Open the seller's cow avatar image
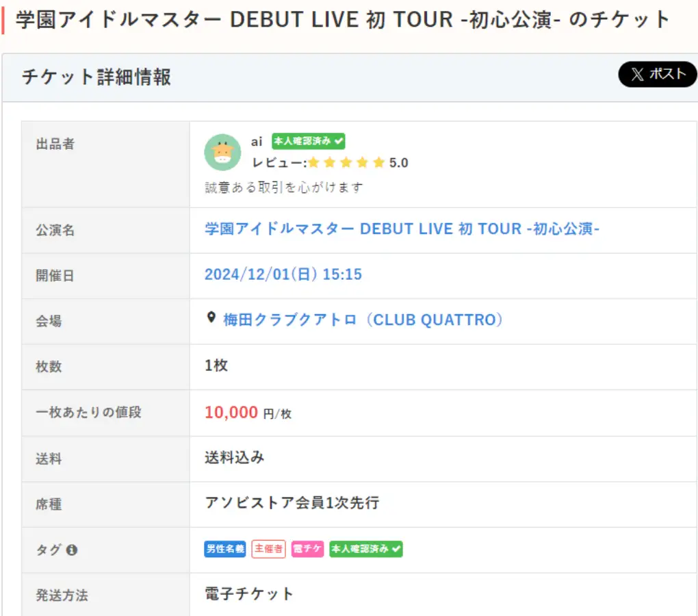Image resolution: width=698 pixels, height=616 pixels. (x=222, y=152)
